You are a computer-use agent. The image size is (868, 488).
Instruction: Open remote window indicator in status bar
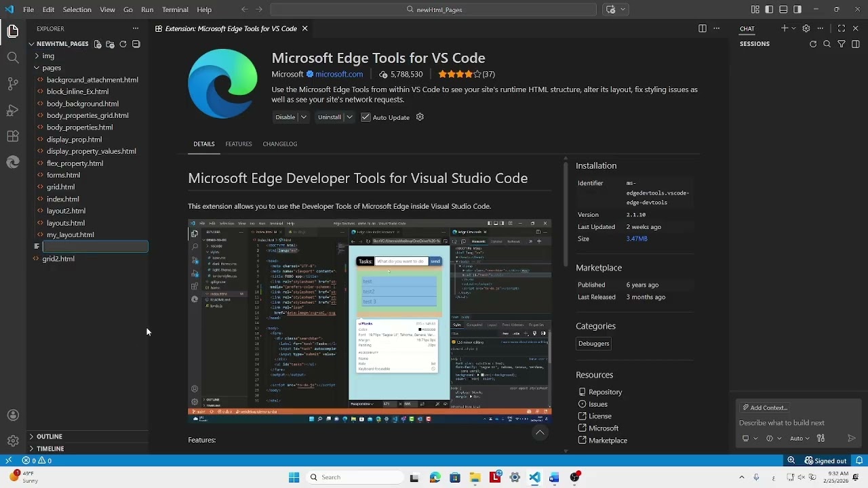click(8, 461)
